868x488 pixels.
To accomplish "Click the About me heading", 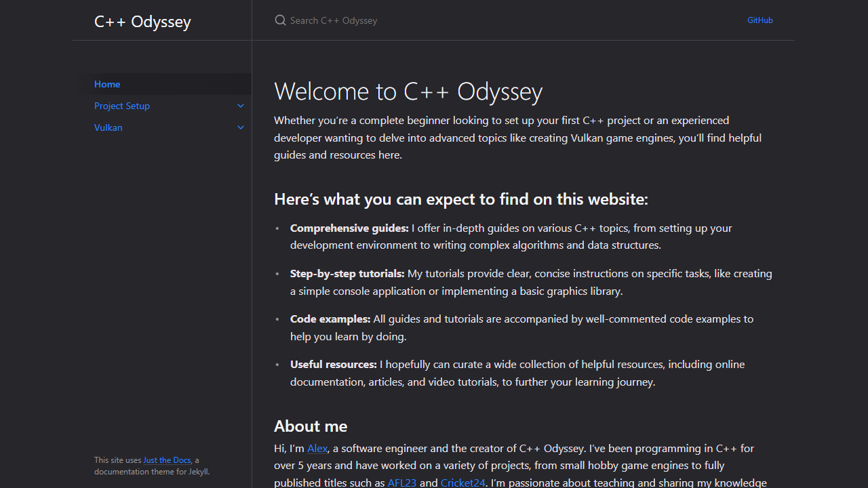I will pyautogui.click(x=311, y=426).
